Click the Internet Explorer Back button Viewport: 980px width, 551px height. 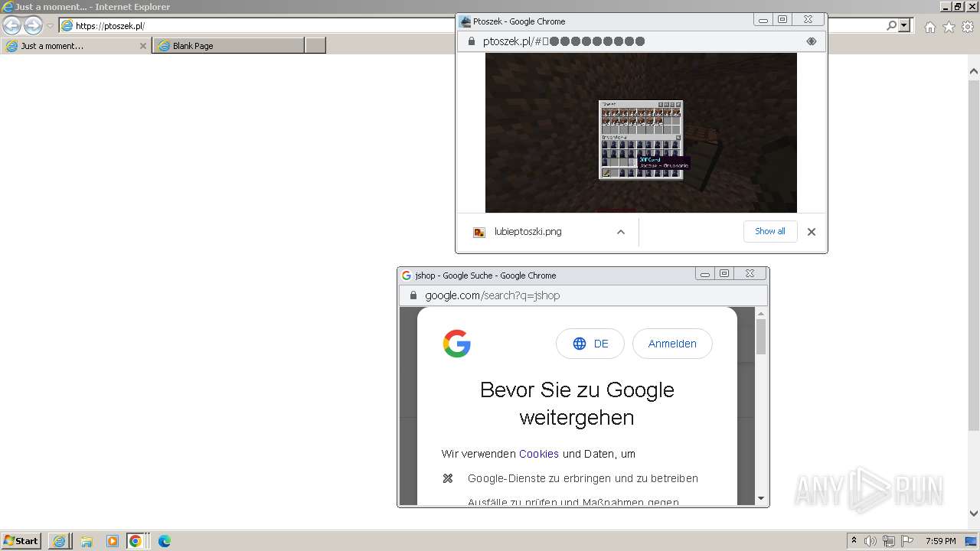[11, 26]
